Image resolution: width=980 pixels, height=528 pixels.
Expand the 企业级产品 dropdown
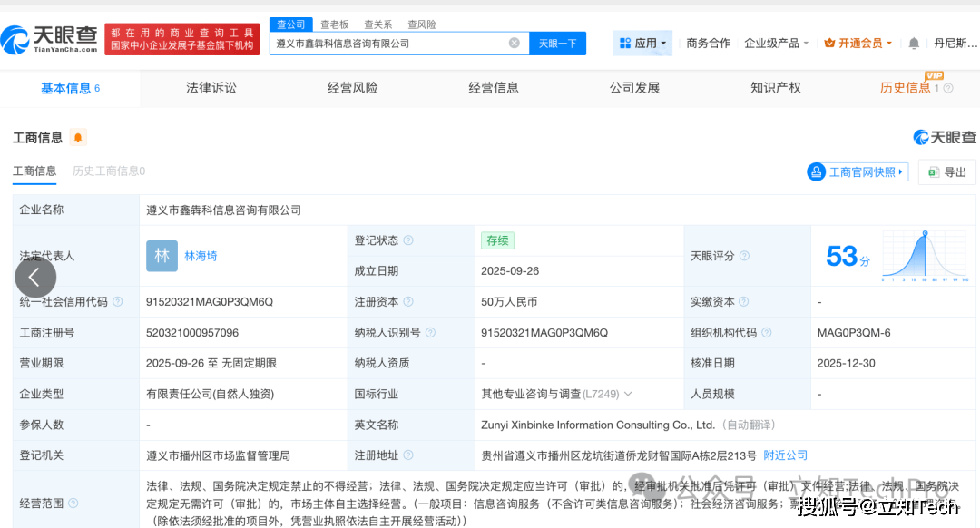[x=777, y=43]
